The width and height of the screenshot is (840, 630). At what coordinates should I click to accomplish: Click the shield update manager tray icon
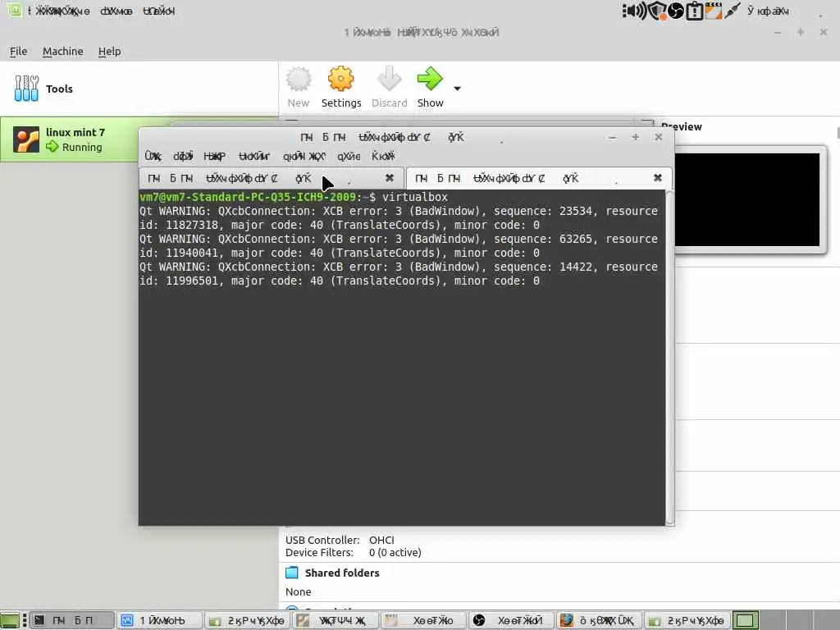pos(656,11)
